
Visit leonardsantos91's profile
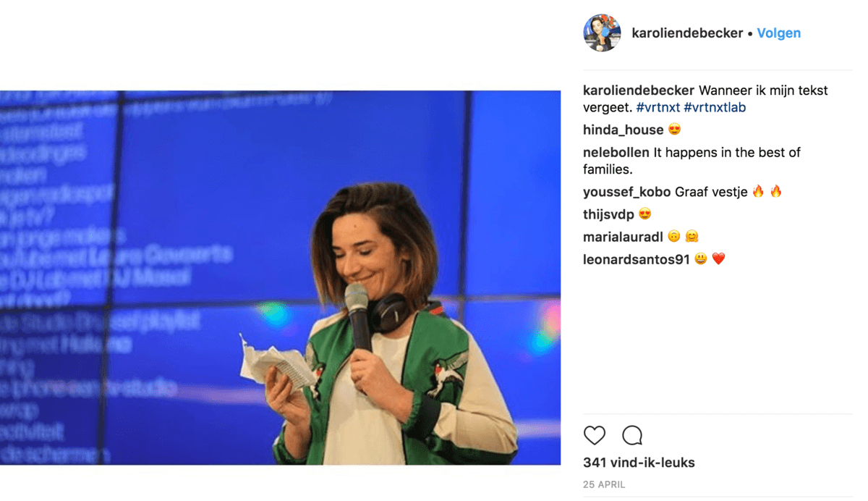[x=637, y=259]
